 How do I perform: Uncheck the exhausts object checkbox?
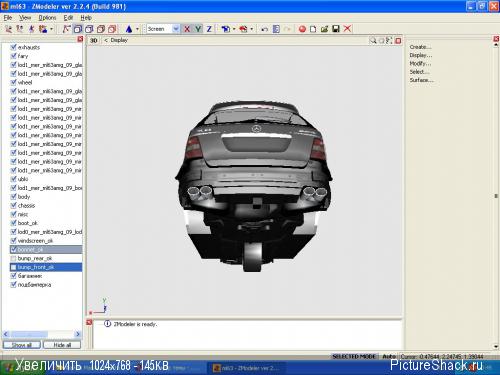tap(13, 47)
